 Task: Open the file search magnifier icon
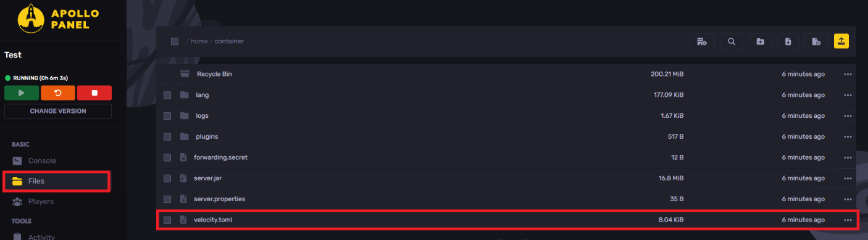(732, 41)
